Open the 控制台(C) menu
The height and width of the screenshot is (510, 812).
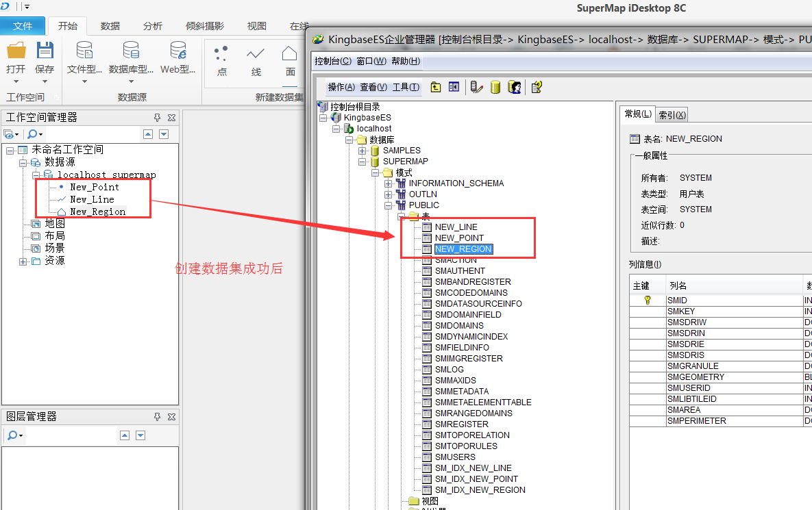333,61
